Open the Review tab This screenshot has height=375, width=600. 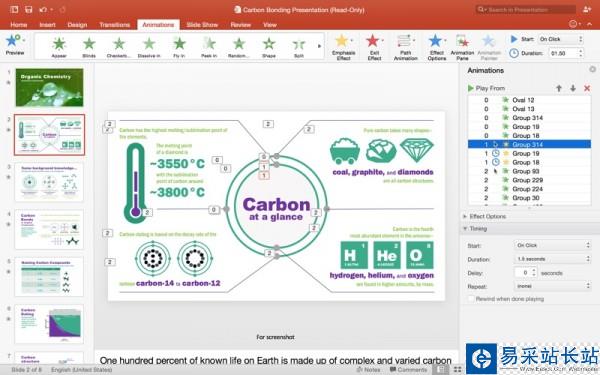point(240,25)
